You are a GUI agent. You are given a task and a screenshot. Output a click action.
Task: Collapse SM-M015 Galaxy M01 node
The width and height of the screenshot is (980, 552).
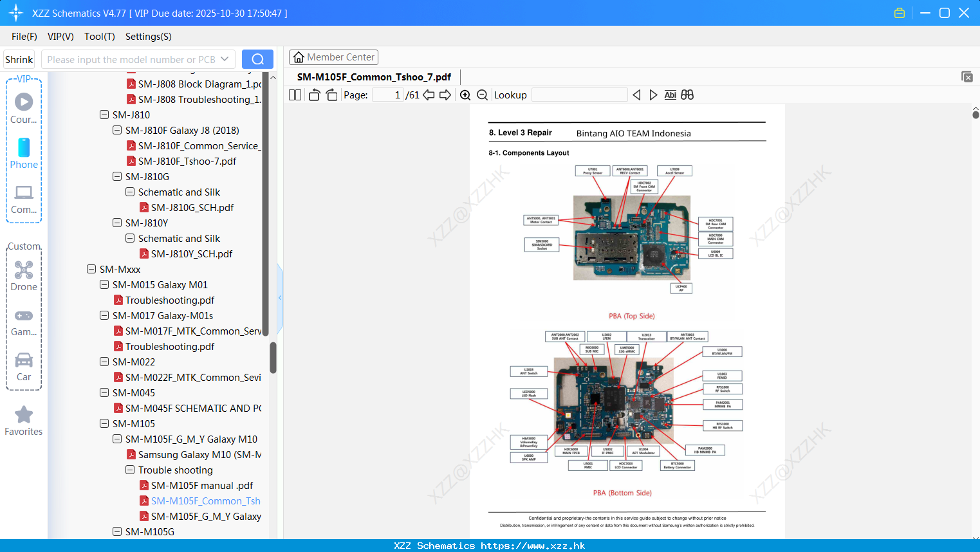(x=104, y=284)
